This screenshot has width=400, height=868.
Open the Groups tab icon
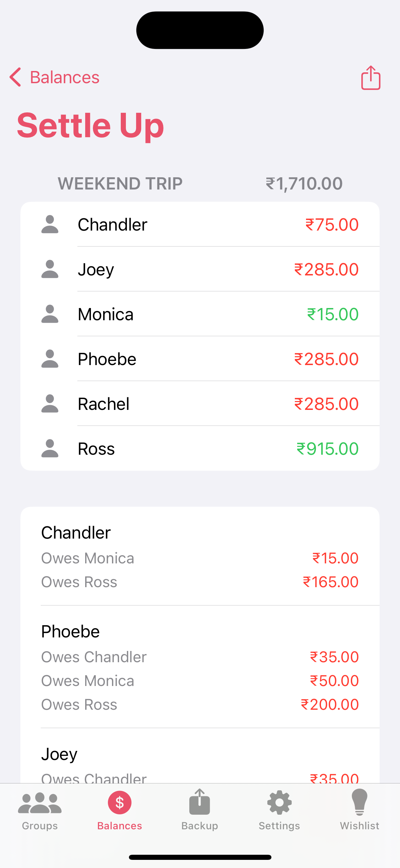[x=40, y=803]
